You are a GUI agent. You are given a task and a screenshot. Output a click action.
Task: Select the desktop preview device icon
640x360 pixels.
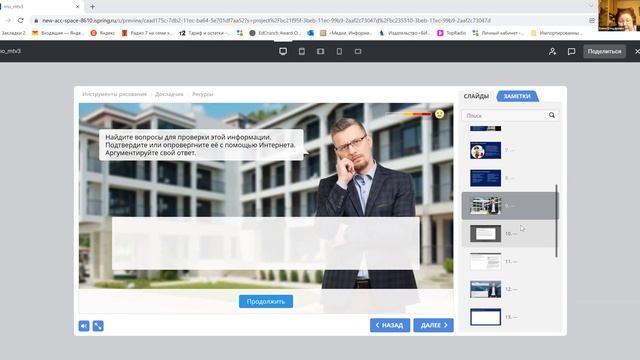pyautogui.click(x=283, y=51)
